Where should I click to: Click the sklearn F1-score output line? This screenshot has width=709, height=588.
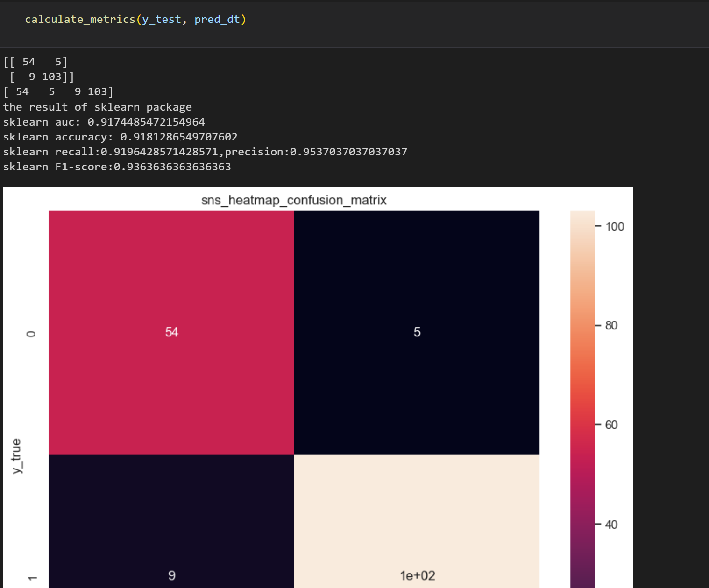(117, 167)
